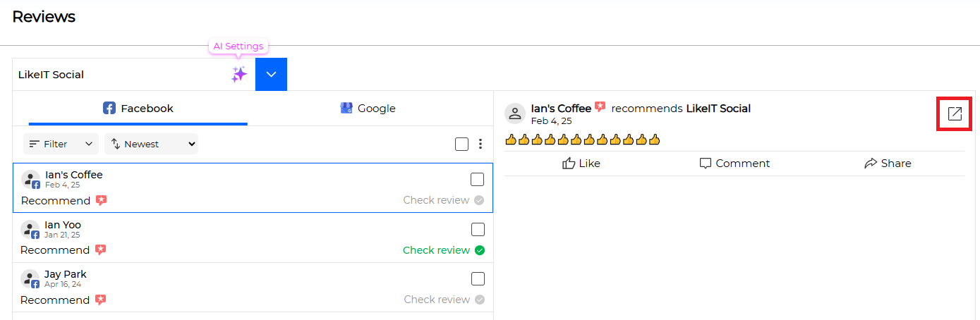Click Recommend label on Ian's Coffee row

56,200
